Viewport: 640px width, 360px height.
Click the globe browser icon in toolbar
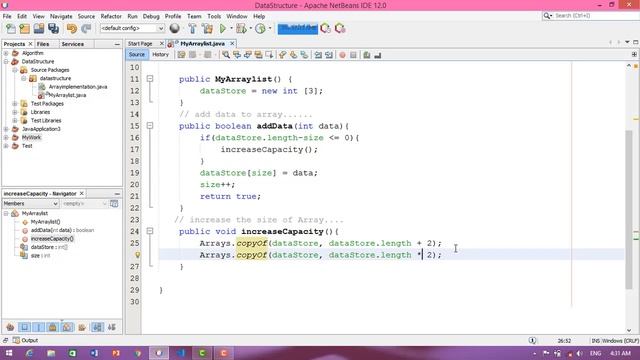tap(175, 28)
